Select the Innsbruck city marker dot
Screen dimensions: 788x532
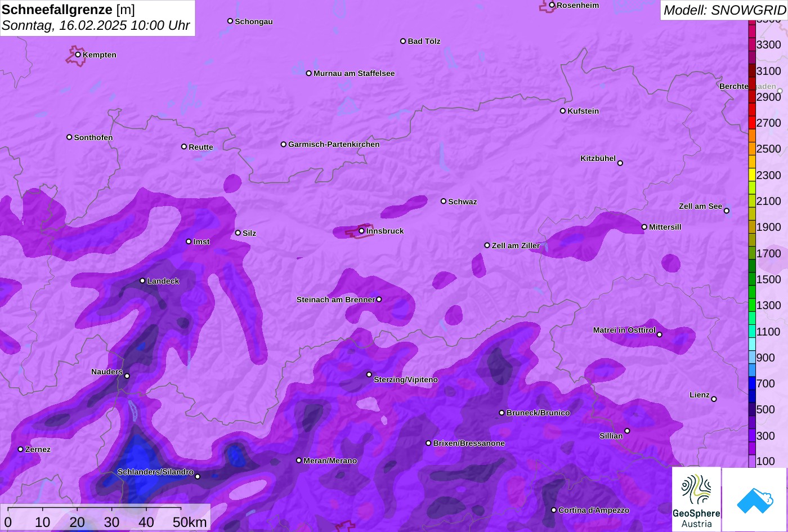pyautogui.click(x=361, y=231)
